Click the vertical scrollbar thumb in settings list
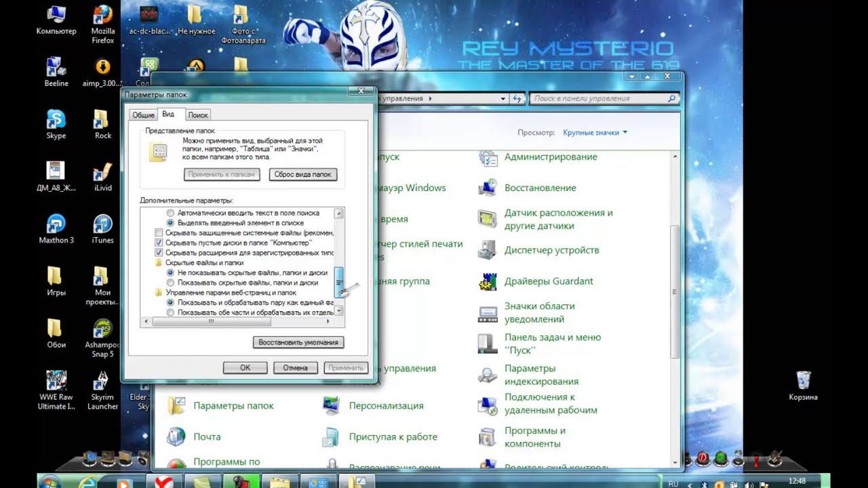 pos(340,281)
